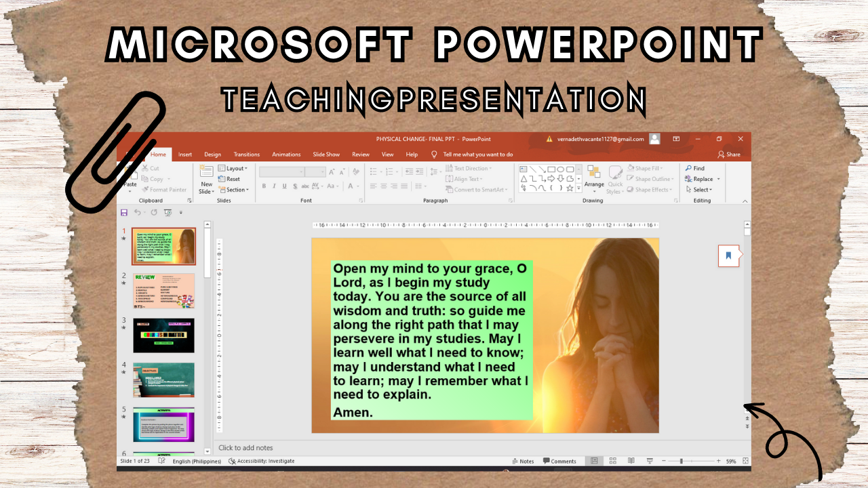Pick the triangle shape in the gallery
The height and width of the screenshot is (488, 868).
tap(524, 179)
